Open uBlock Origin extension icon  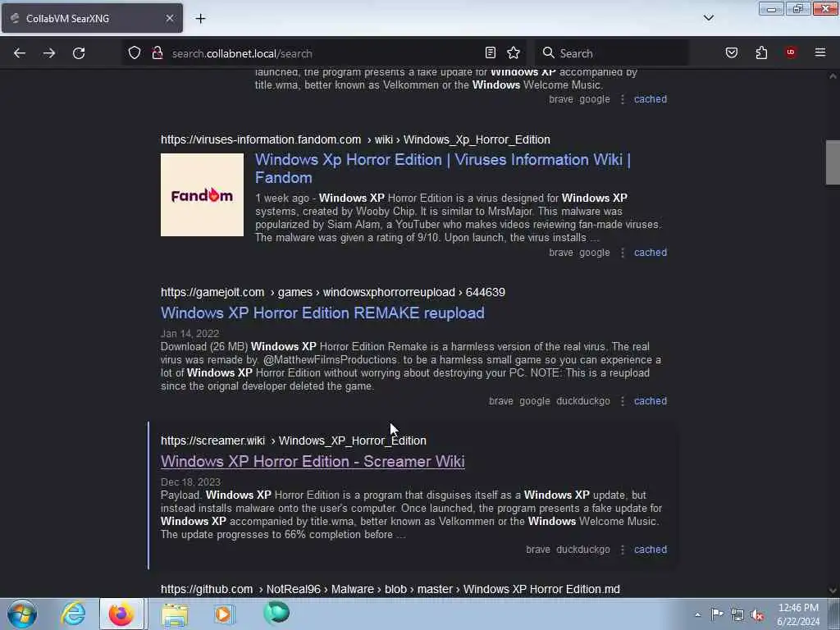pyautogui.click(x=791, y=52)
